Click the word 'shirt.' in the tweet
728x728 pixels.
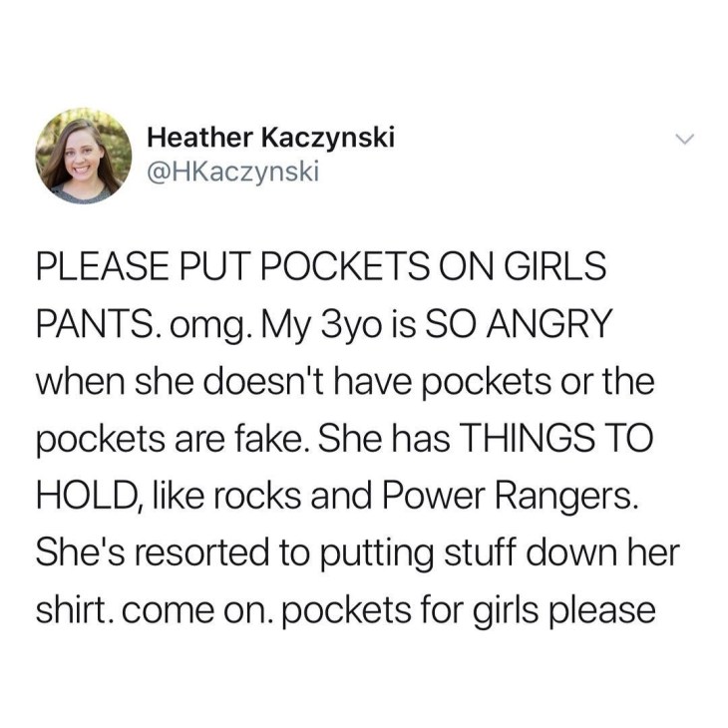click(x=76, y=610)
